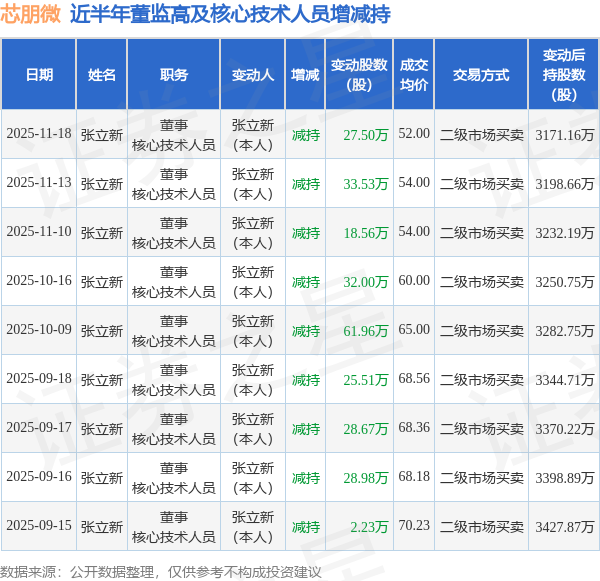
Task: Select the 成交均价 column header
Action: click(x=414, y=75)
